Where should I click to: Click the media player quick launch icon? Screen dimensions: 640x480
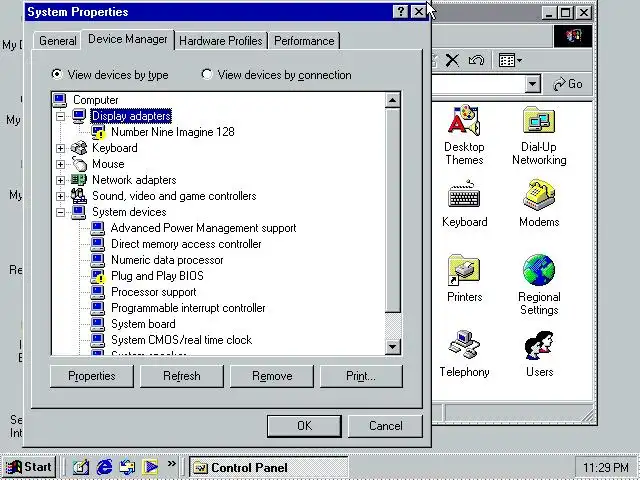pyautogui.click(x=150, y=467)
